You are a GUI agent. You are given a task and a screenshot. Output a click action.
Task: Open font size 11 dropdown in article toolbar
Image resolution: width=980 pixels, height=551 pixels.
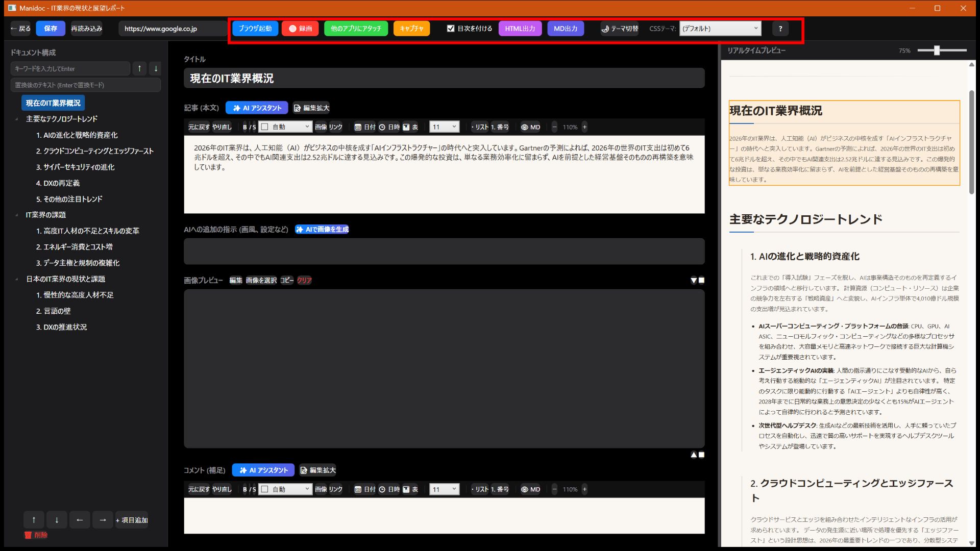(x=444, y=127)
